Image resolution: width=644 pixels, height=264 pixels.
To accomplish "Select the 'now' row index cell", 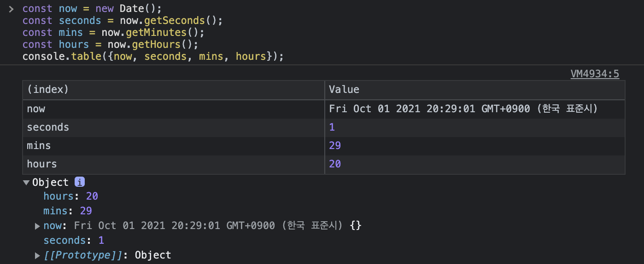I will pos(174,109).
